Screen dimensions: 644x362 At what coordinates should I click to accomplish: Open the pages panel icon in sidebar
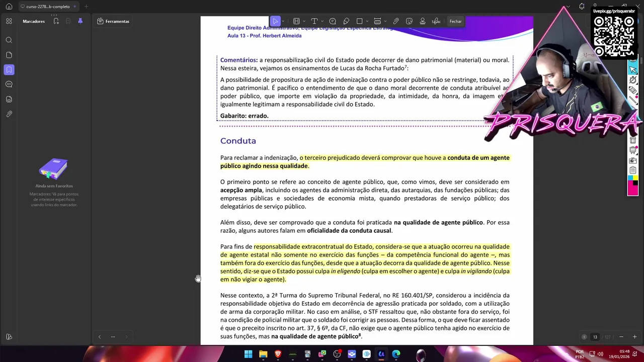[x=9, y=55]
